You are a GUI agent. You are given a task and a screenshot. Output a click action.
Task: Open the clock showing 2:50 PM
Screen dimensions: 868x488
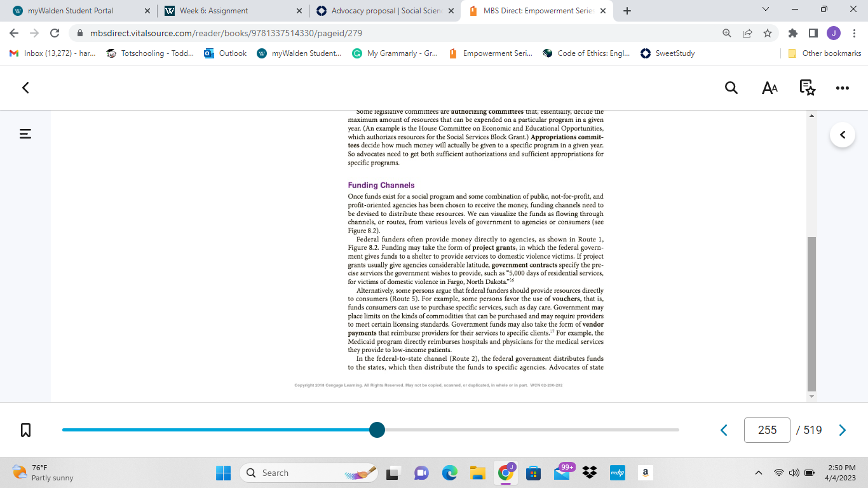(x=840, y=473)
